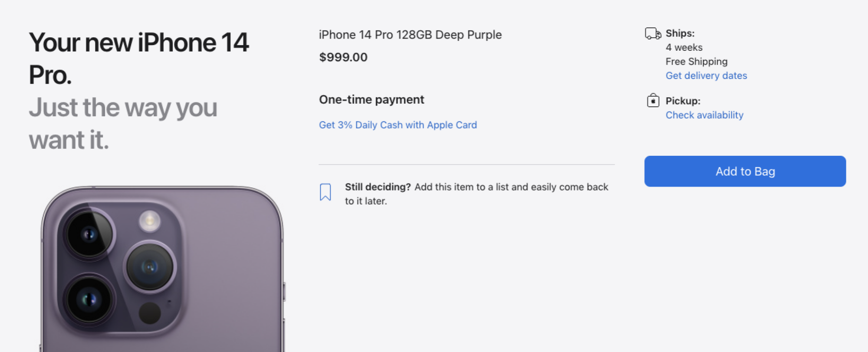Image resolution: width=868 pixels, height=352 pixels.
Task: Click Add to Bag
Action: 745,171
